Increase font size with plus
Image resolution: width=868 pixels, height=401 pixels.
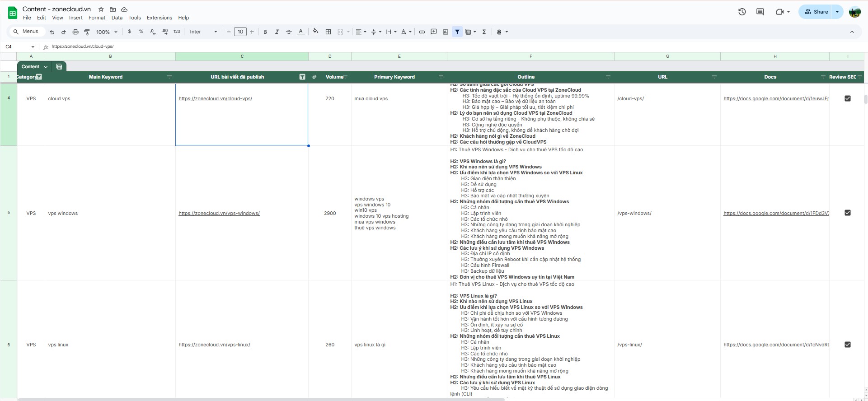pos(252,32)
